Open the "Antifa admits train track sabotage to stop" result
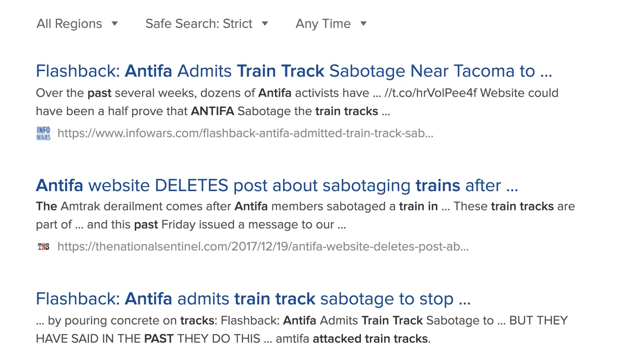The height and width of the screenshot is (344, 644). (x=253, y=299)
